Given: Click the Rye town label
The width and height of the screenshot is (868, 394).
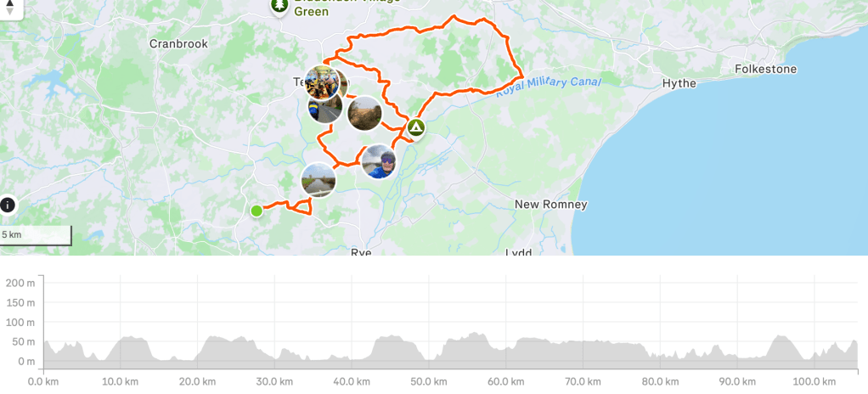Looking at the screenshot, I should (x=361, y=252).
